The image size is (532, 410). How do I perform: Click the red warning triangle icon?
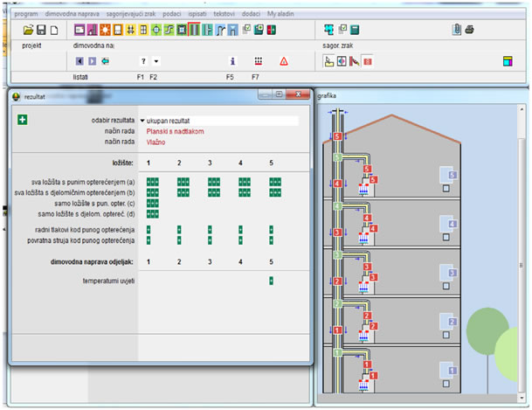pyautogui.click(x=284, y=61)
